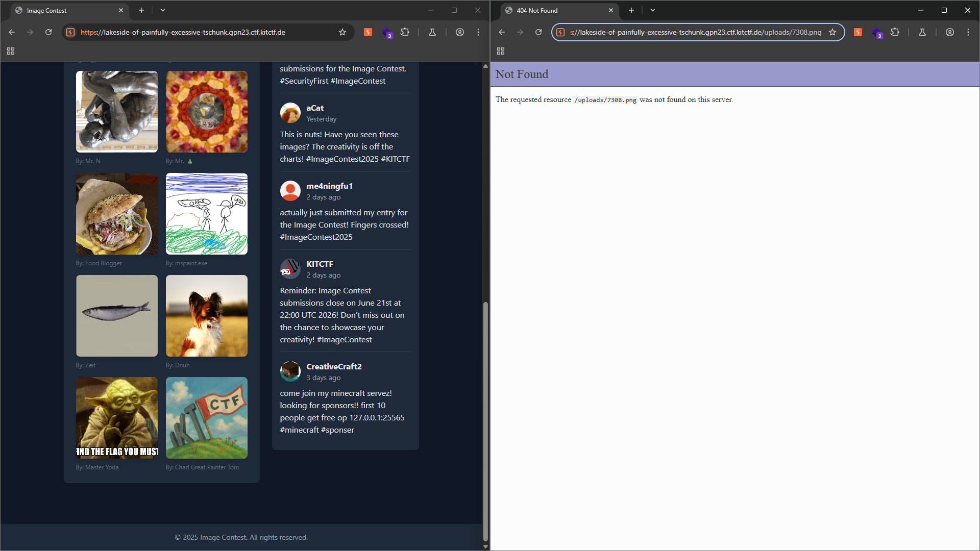Open new tab in left window
980x551 pixels.
(141, 10)
